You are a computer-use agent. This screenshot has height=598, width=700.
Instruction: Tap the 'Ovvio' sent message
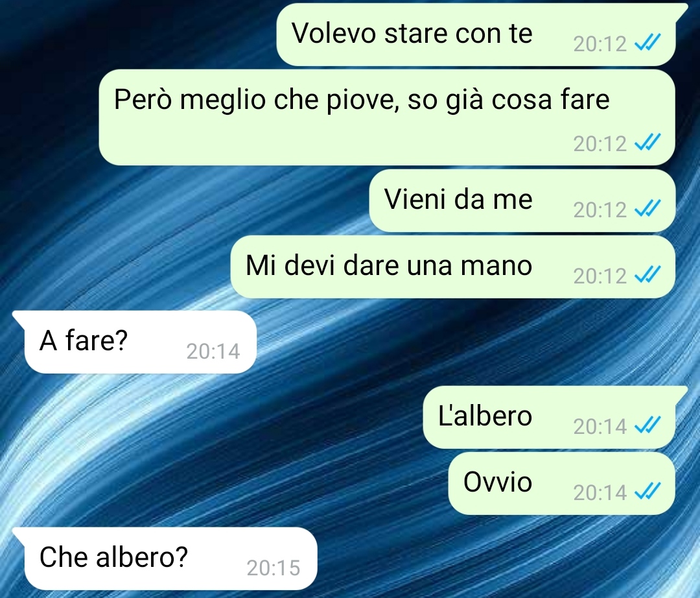pos(561,483)
